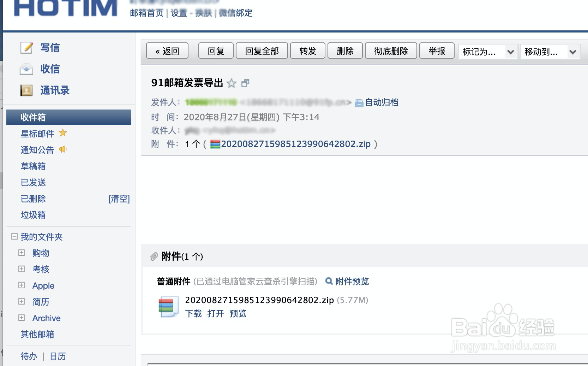Click the 举报 button

pos(437,51)
